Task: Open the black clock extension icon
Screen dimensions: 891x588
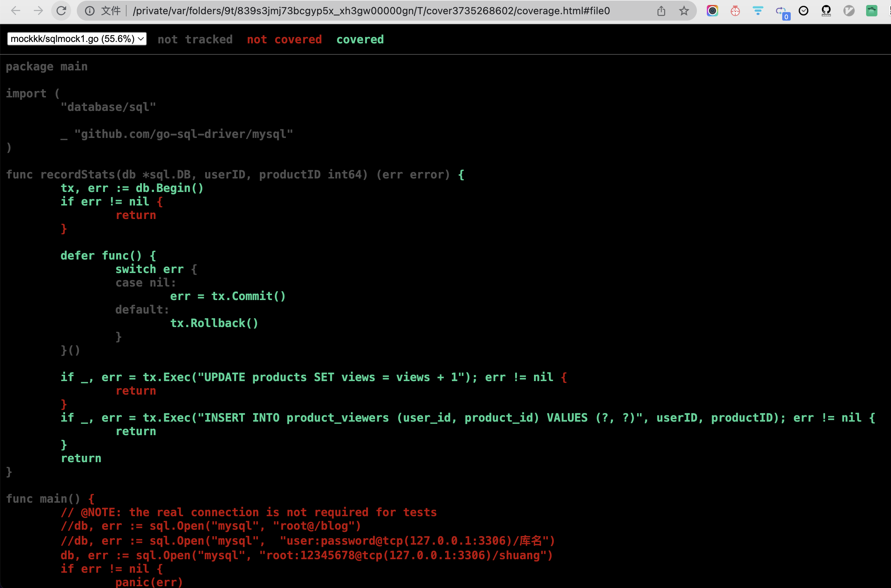Action: click(803, 11)
